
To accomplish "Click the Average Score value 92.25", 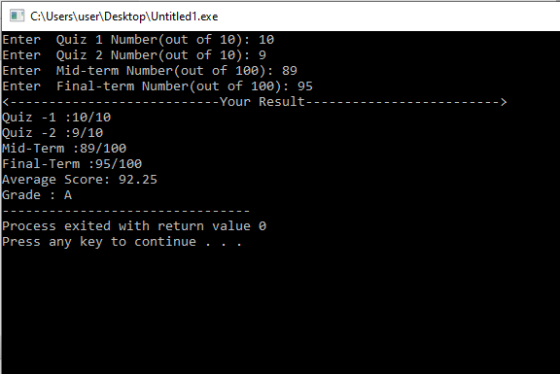I will (x=138, y=179).
